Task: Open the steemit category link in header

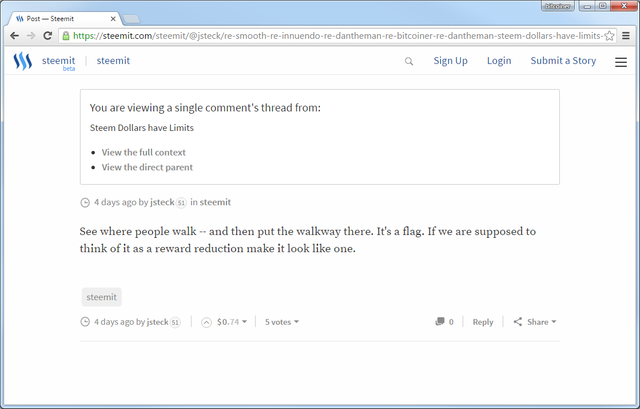Action: click(x=113, y=61)
